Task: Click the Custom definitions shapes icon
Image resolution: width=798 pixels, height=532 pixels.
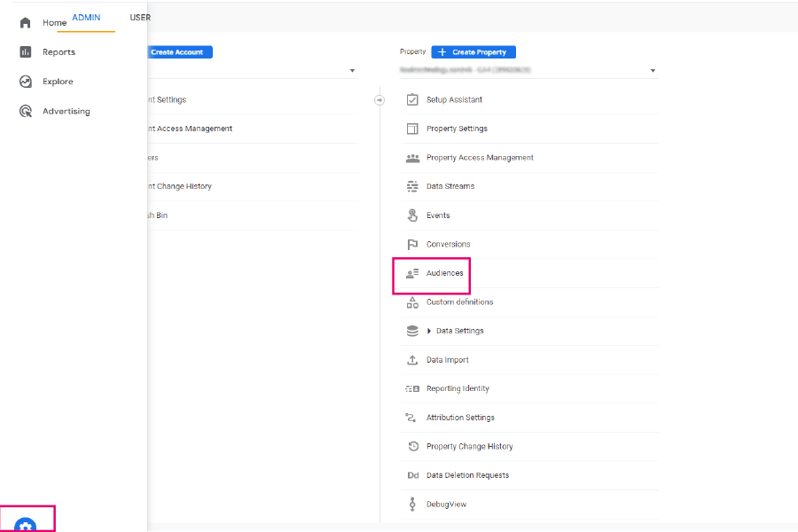Action: point(412,302)
